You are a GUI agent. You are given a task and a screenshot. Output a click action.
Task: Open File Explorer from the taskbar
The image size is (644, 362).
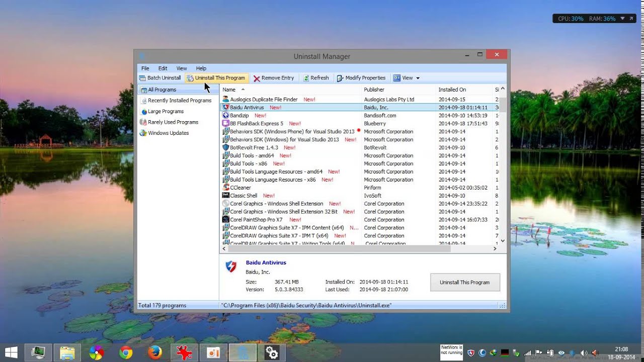coord(67,353)
